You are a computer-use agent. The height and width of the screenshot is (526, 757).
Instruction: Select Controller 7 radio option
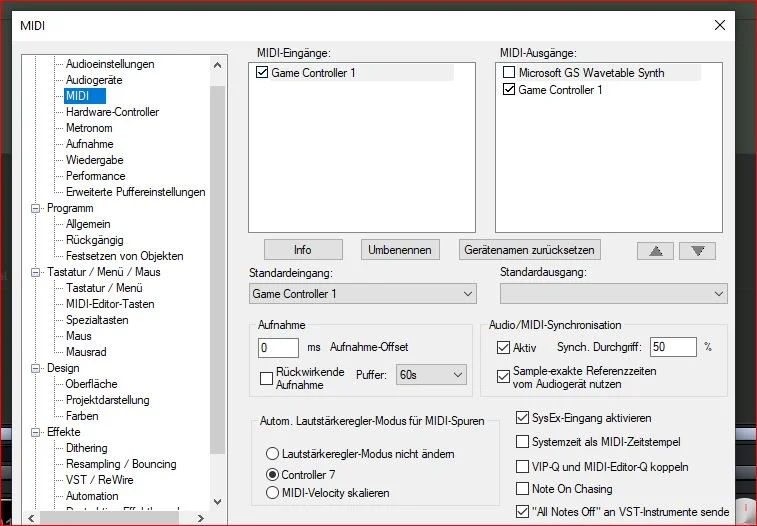(x=272, y=474)
